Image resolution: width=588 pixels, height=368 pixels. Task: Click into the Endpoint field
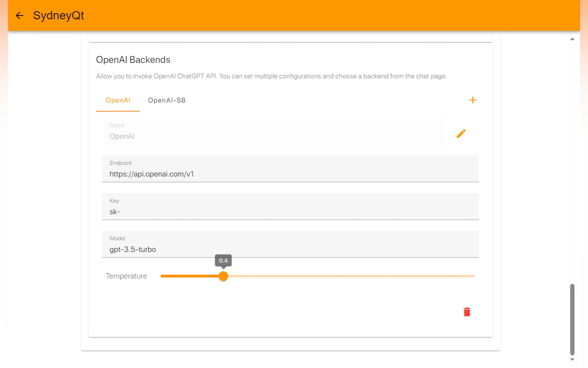(x=290, y=169)
